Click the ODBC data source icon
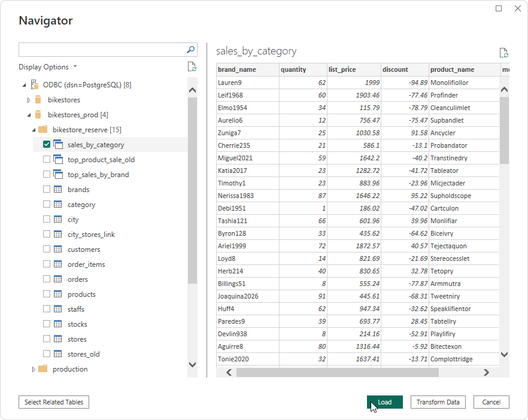 [x=35, y=85]
